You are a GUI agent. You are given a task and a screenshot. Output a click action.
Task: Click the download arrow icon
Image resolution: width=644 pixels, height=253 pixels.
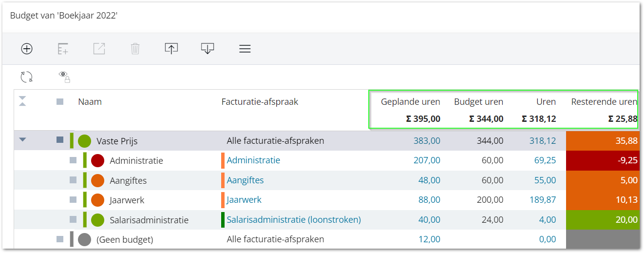tap(208, 49)
